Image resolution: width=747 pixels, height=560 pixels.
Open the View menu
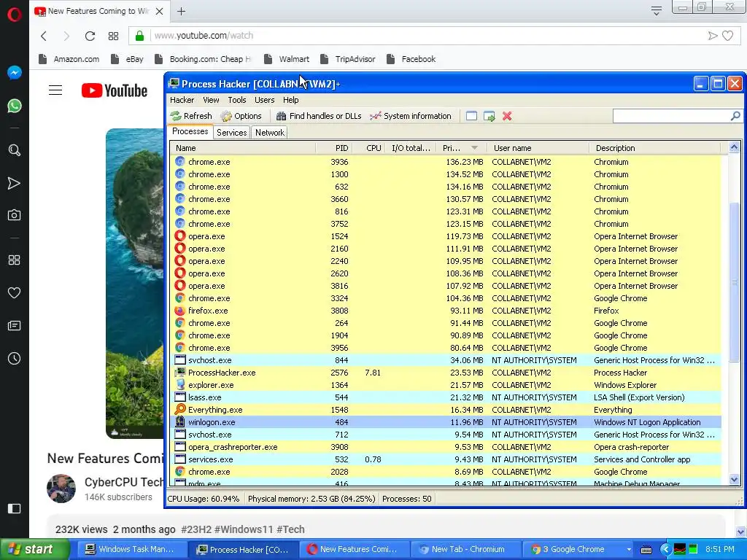(x=211, y=100)
